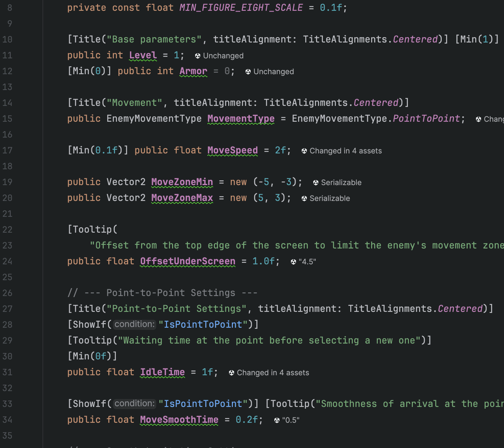Click the "Movement" title string

134,103
